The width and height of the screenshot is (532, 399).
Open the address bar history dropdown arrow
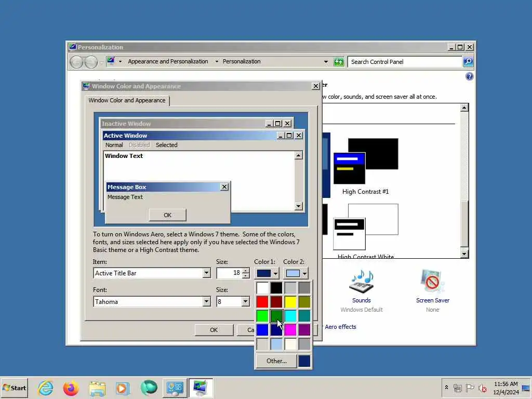[326, 62]
